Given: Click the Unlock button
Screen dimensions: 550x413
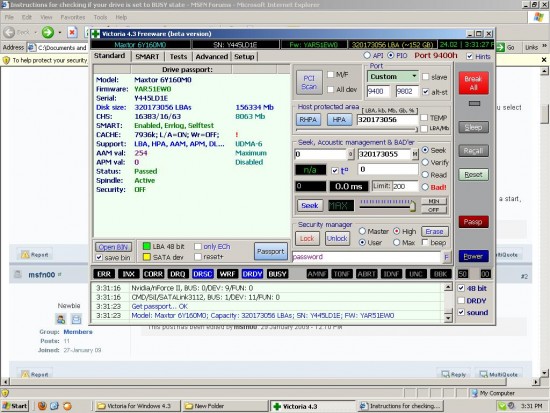Looking at the screenshot, I should click(x=337, y=239).
